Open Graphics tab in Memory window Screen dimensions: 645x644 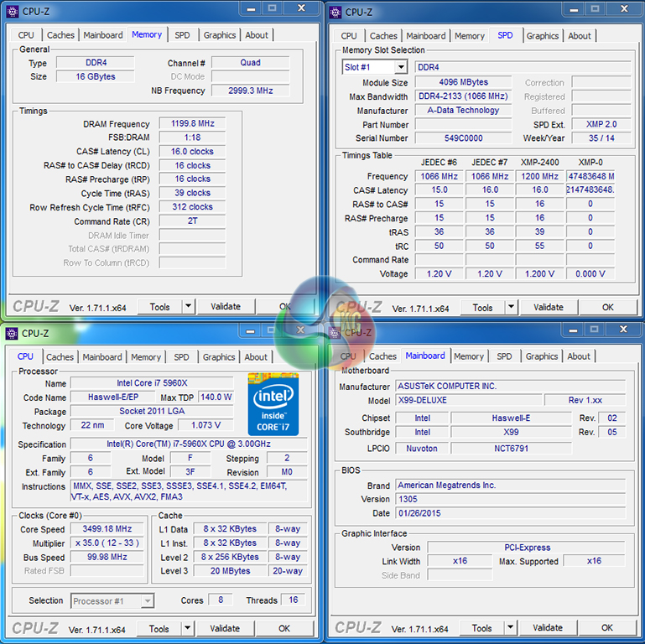point(220,35)
